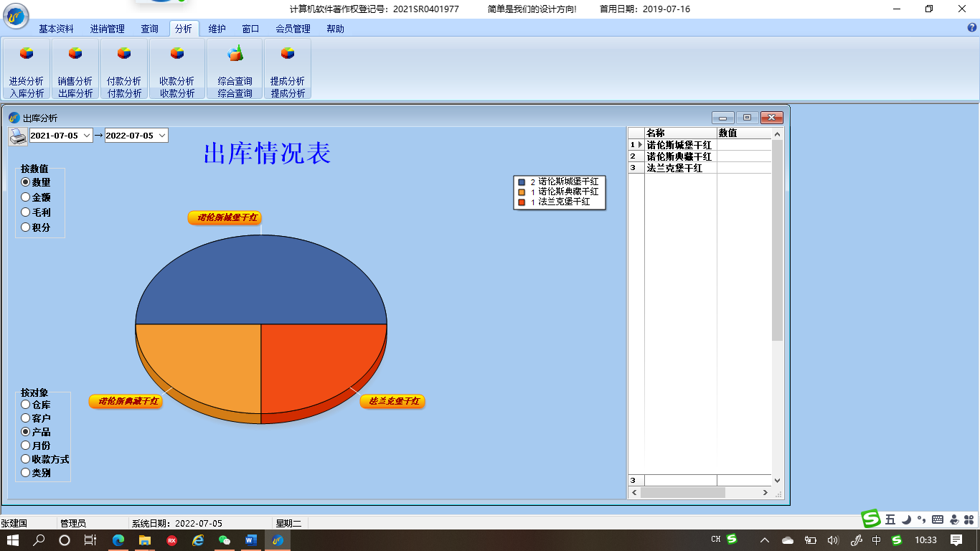Click the 法兰克堡干红 pie chart label
980x551 pixels.
click(392, 401)
